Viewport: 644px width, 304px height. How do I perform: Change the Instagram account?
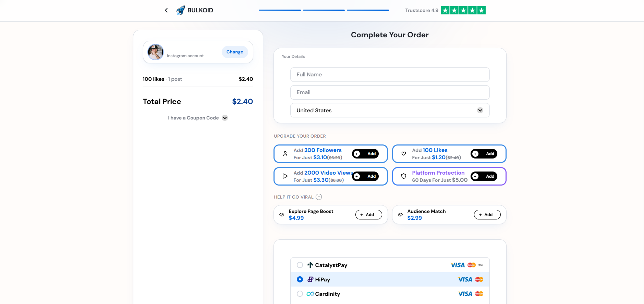pyautogui.click(x=235, y=52)
